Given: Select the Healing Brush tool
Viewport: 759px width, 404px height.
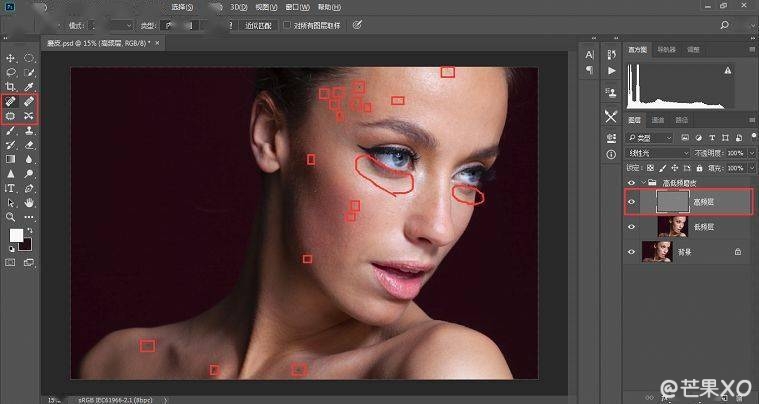Looking at the screenshot, I should point(29,102).
